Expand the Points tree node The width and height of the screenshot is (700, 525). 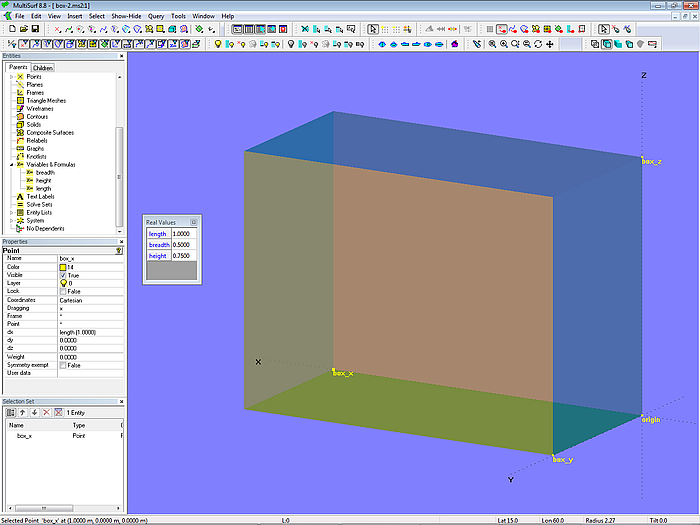(x=11, y=77)
